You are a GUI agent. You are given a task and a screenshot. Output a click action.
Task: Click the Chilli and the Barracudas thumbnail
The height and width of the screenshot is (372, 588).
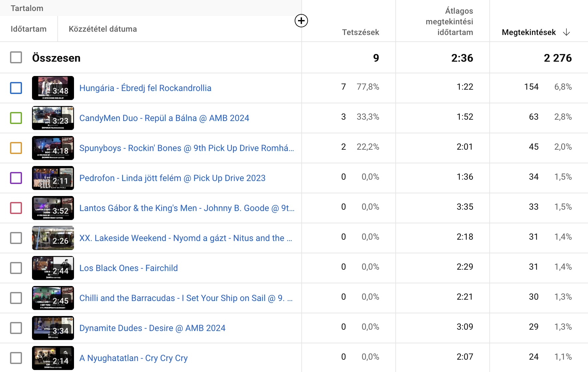[x=53, y=298]
